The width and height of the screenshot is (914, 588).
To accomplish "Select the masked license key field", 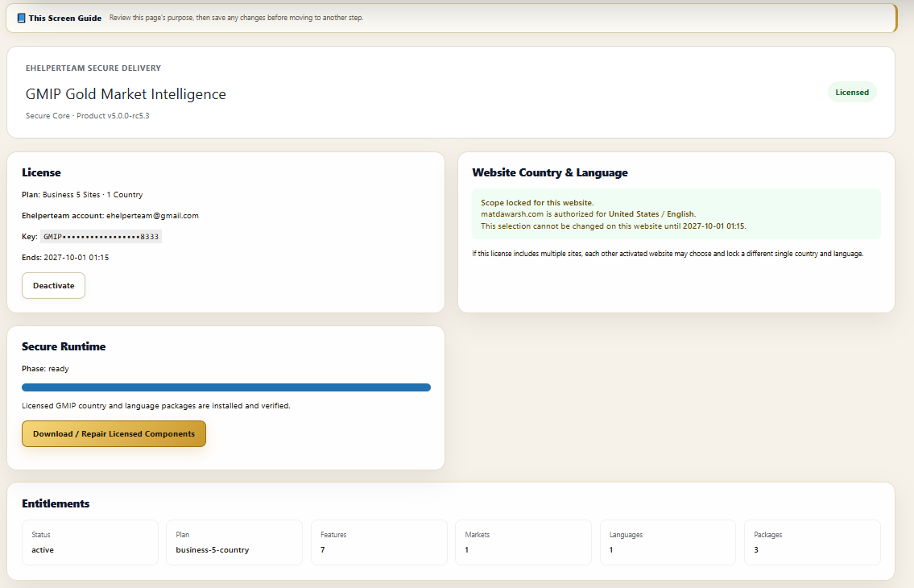I will [101, 237].
